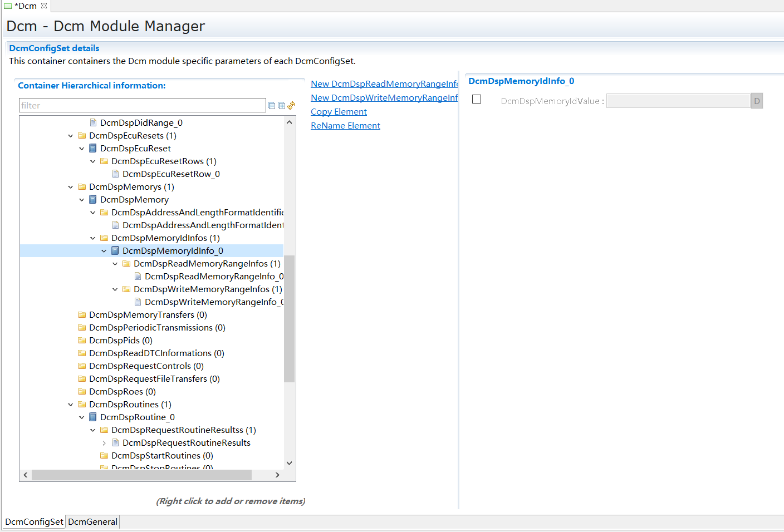Image resolution: width=784 pixels, height=532 pixels.
Task: Enable the DcmDspMemoryIdValue checkbox
Action: pos(477,99)
